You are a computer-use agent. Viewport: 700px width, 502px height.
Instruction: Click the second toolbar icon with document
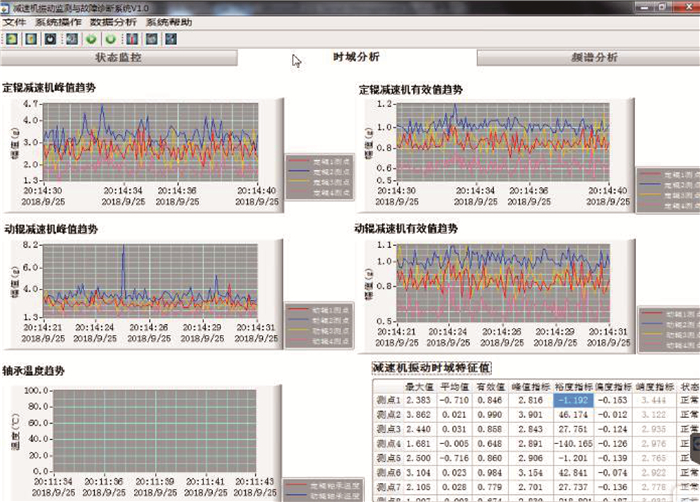pyautogui.click(x=30, y=39)
